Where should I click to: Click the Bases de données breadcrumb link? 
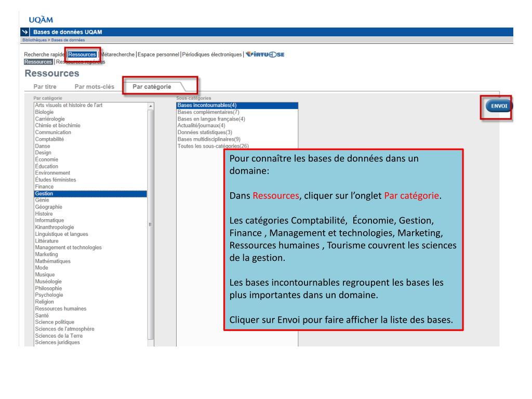(x=68, y=40)
